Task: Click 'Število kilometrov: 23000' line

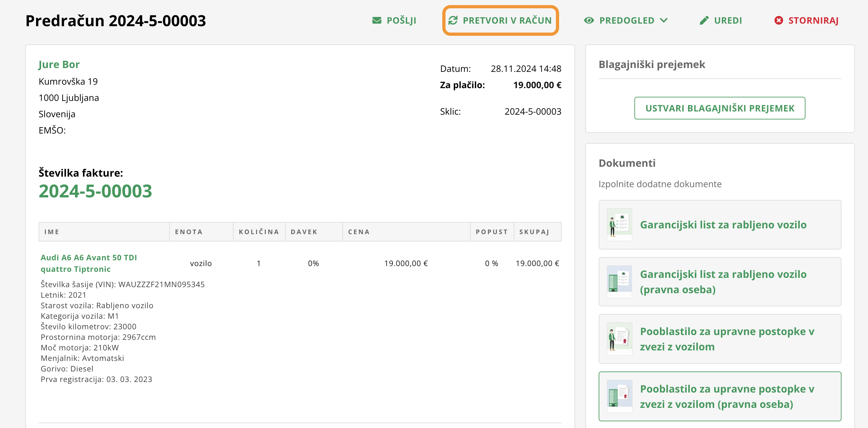Action: [89, 327]
